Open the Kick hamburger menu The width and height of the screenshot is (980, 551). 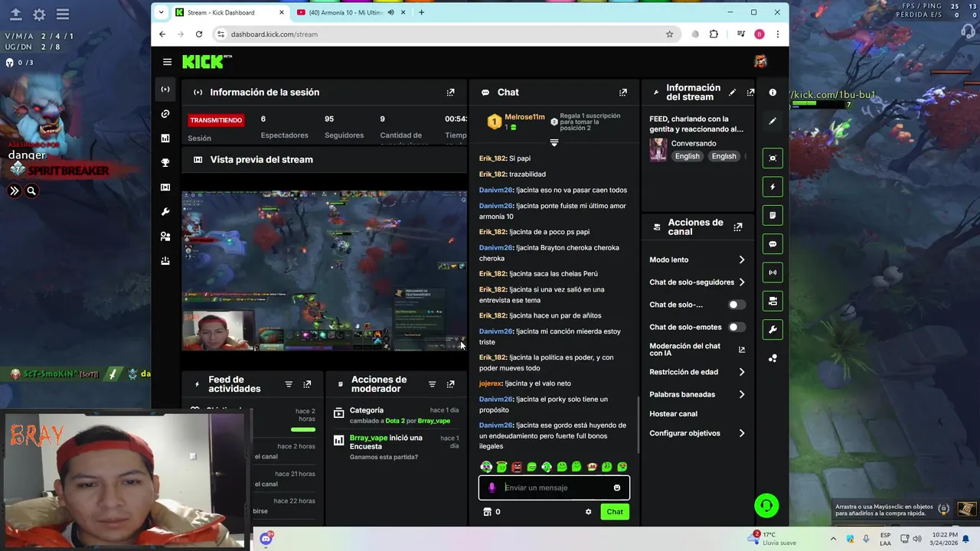[167, 62]
